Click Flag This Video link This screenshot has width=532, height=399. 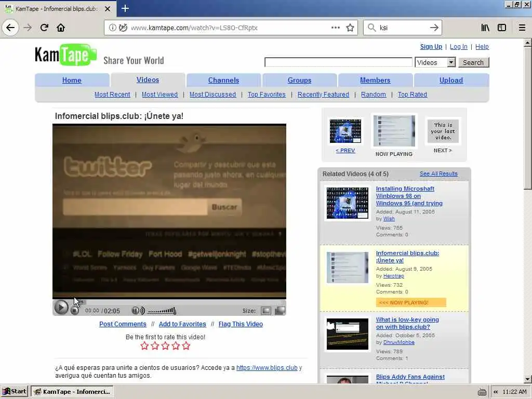click(x=241, y=324)
